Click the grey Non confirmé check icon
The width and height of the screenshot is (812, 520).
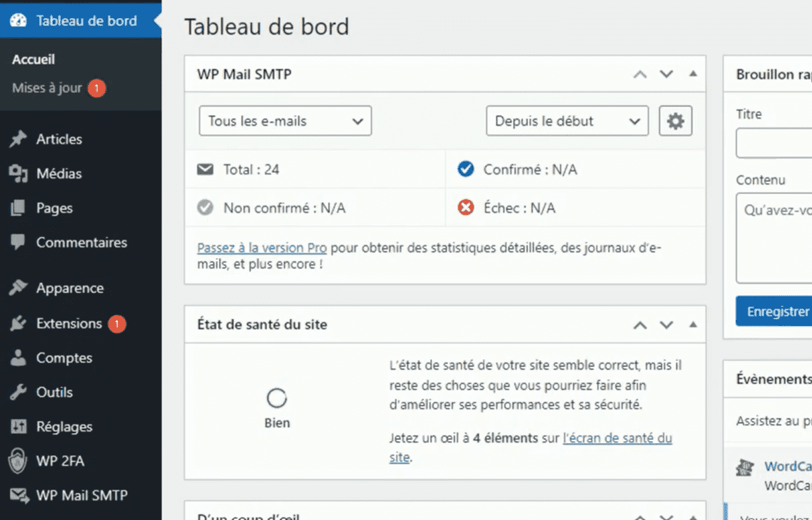click(205, 208)
